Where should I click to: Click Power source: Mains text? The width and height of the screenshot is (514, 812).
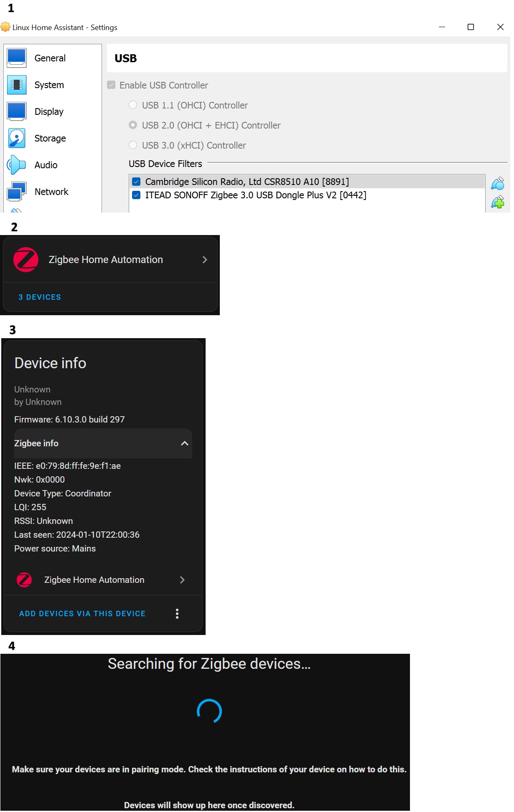55,549
